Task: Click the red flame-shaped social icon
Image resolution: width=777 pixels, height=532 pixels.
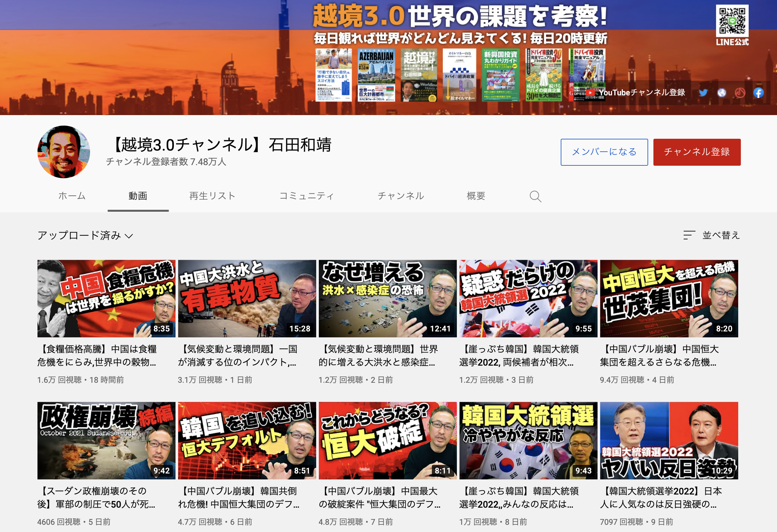Action: 740,93
